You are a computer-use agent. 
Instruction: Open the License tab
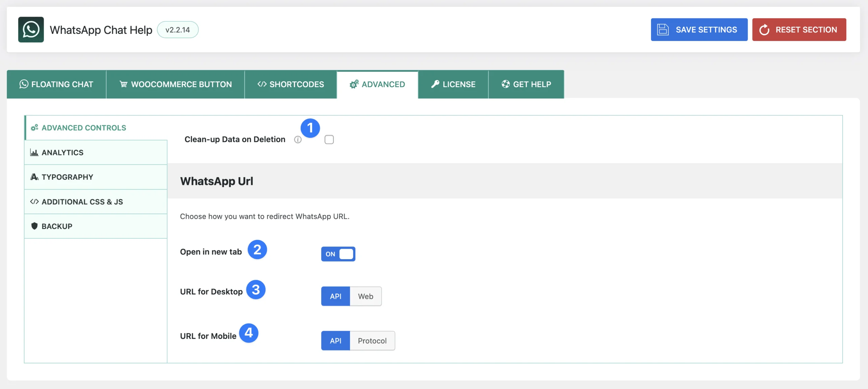(x=453, y=84)
